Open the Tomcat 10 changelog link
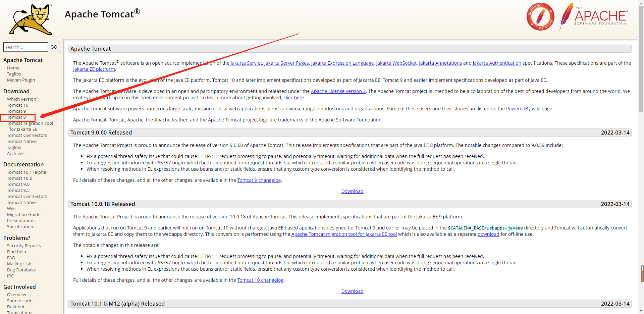The width and height of the screenshot is (644, 314). coord(260,280)
